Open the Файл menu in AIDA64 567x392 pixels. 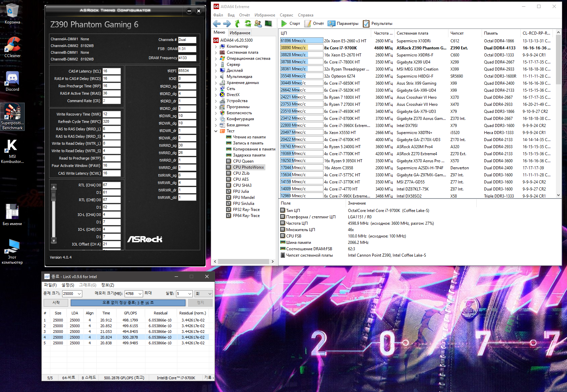218,15
